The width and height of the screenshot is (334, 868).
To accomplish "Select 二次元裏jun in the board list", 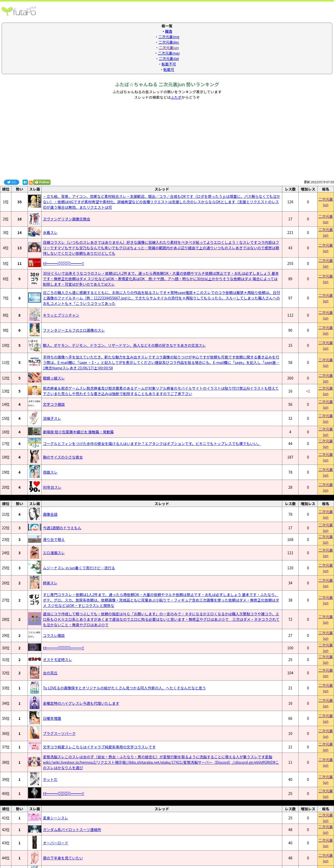I will [169, 48].
